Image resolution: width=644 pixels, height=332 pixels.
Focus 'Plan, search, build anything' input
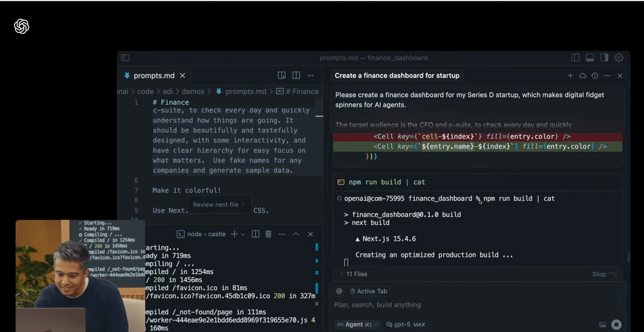tap(378, 305)
